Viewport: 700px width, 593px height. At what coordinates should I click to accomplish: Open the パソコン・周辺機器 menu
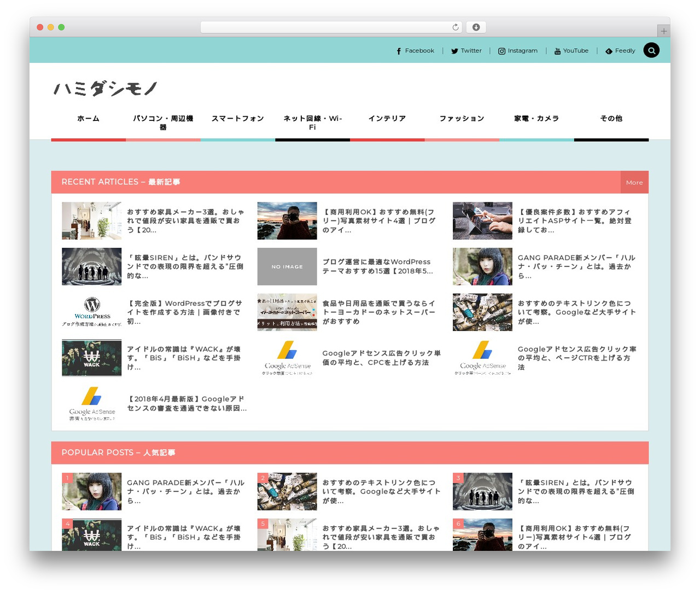click(x=163, y=123)
